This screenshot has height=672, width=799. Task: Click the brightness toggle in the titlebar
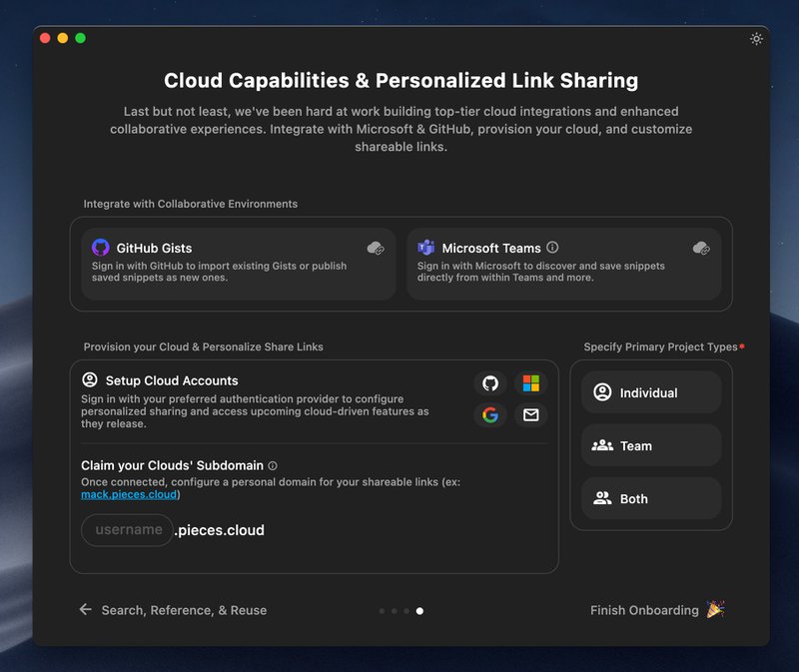[x=756, y=38]
